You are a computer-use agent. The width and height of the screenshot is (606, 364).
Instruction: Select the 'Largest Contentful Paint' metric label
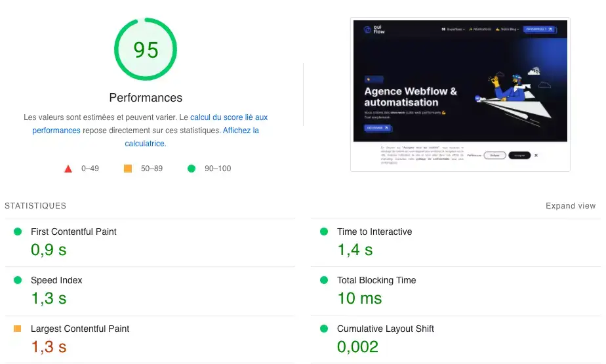click(x=80, y=329)
